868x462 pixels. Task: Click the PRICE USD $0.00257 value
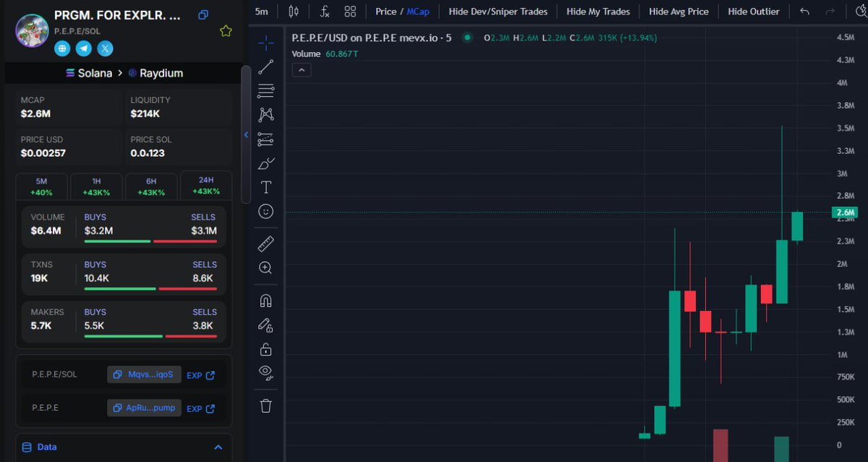tap(43, 153)
